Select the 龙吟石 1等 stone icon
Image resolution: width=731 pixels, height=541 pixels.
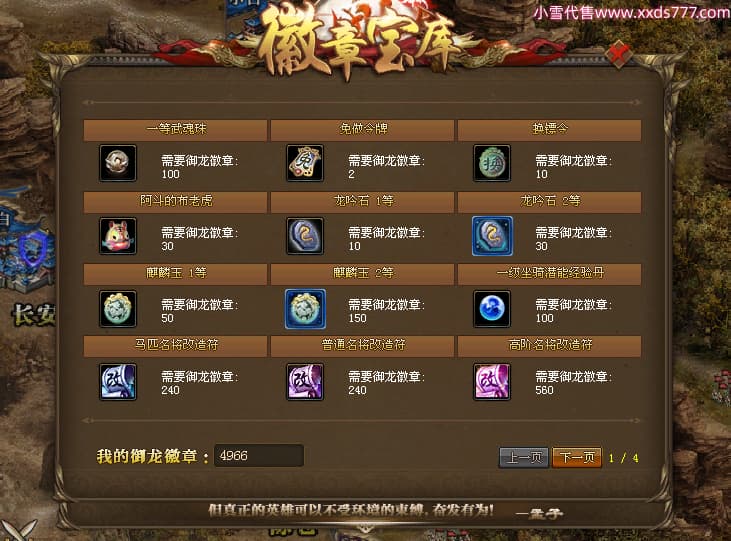point(305,236)
